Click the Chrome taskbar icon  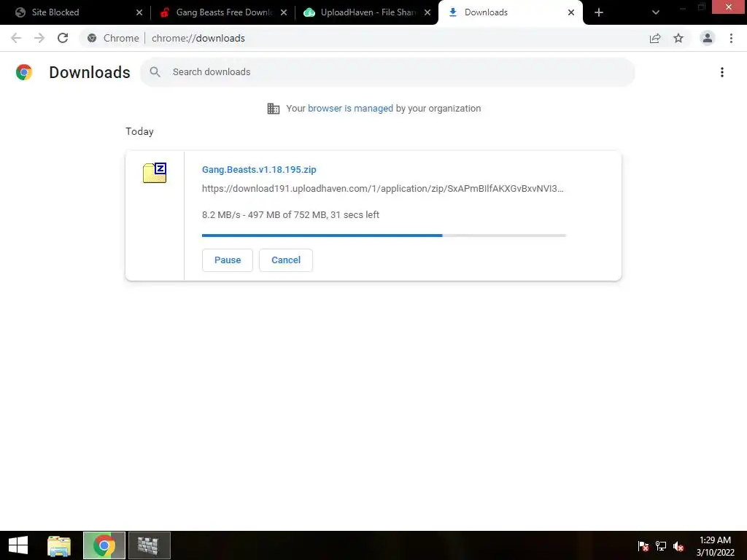(104, 545)
